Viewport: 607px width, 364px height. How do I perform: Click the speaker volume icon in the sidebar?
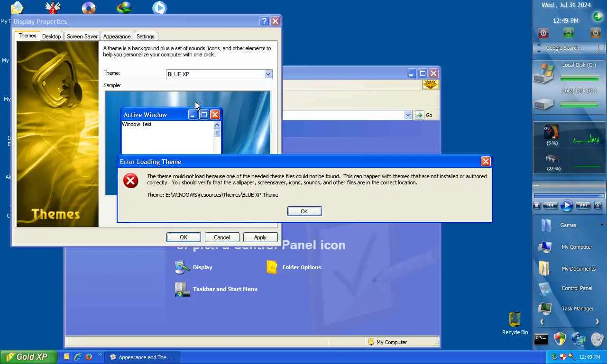(598, 339)
